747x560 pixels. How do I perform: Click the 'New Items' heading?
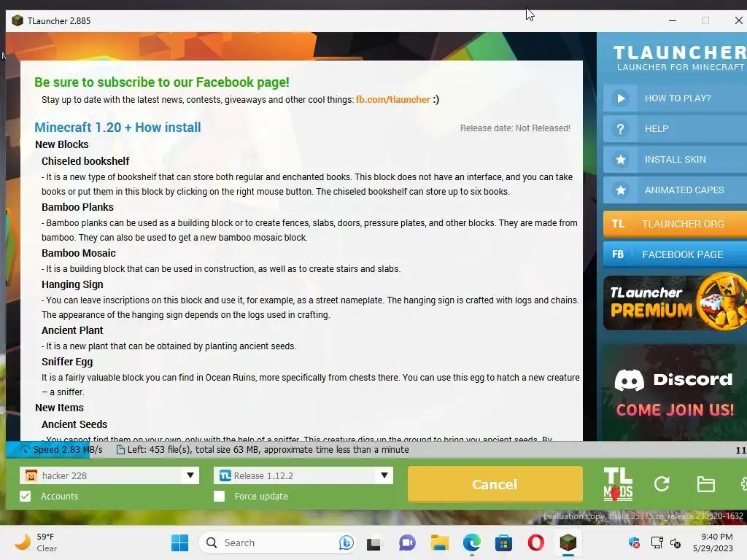pos(60,408)
